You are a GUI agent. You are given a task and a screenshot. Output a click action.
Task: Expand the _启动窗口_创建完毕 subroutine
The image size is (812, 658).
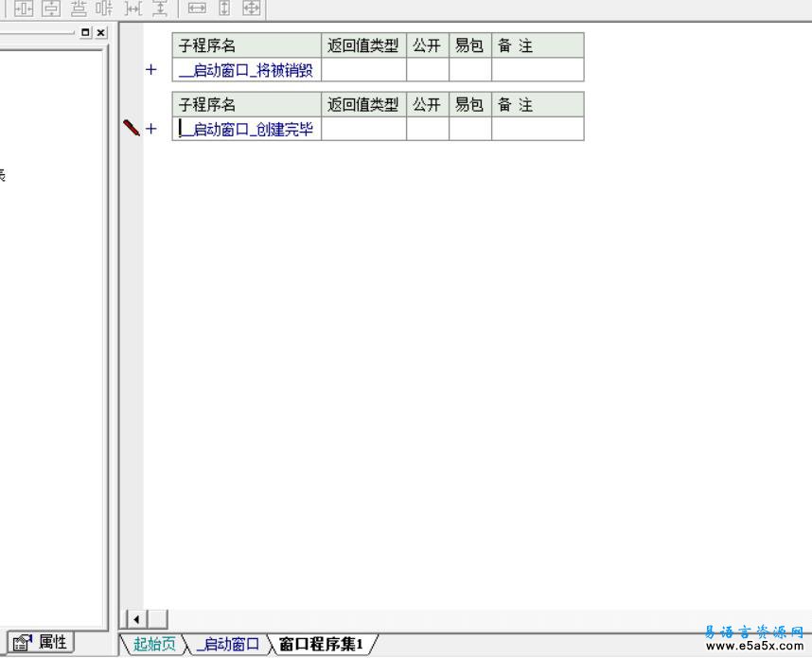pyautogui.click(x=151, y=129)
